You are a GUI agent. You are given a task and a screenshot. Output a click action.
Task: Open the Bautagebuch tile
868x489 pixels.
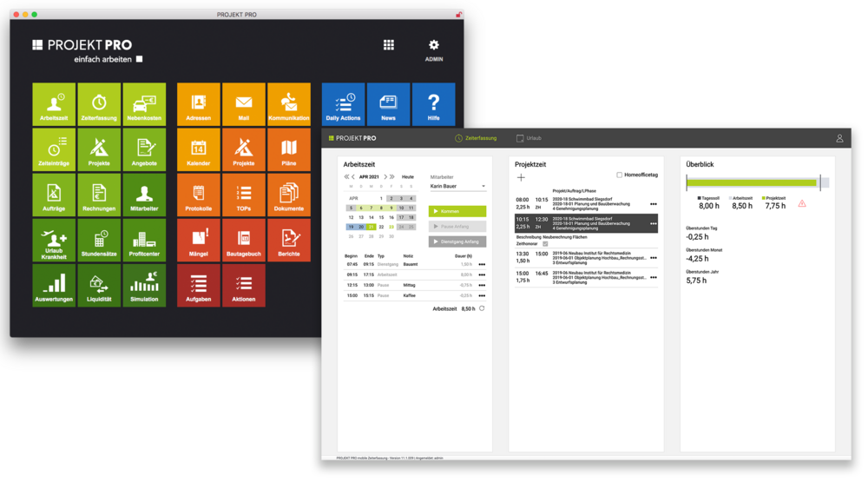pos(244,240)
